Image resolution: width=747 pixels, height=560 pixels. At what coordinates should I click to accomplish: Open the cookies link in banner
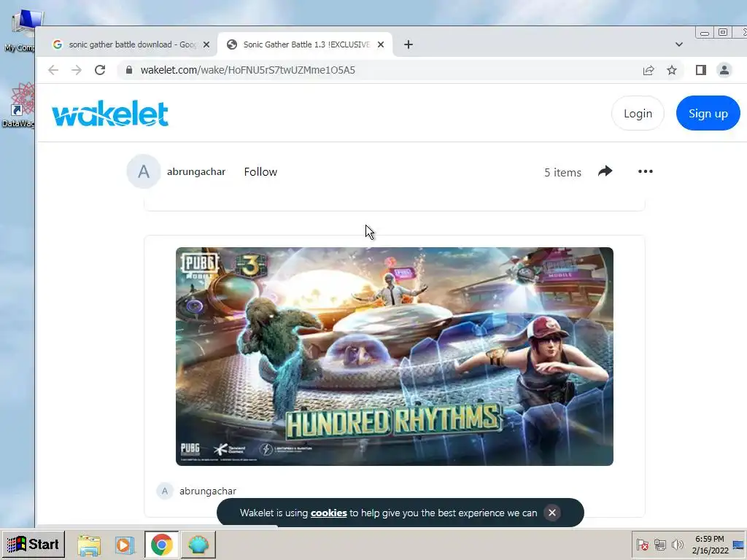pyautogui.click(x=329, y=513)
